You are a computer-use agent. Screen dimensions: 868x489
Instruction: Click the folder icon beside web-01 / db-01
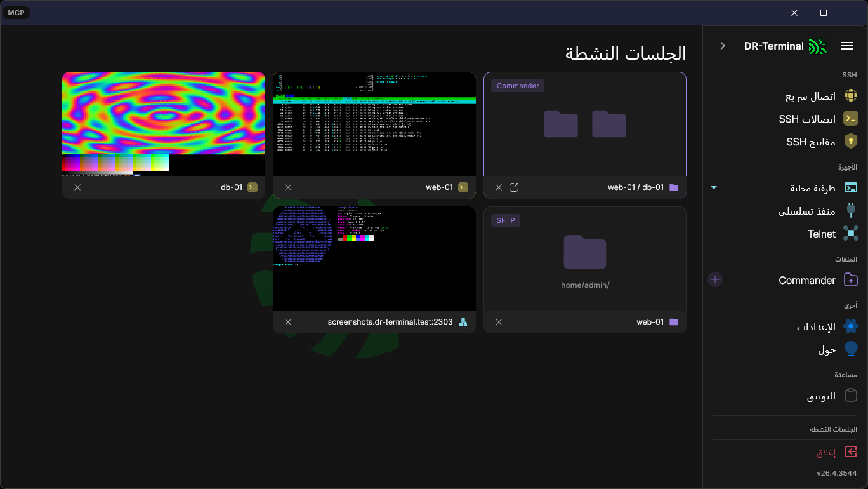click(674, 187)
